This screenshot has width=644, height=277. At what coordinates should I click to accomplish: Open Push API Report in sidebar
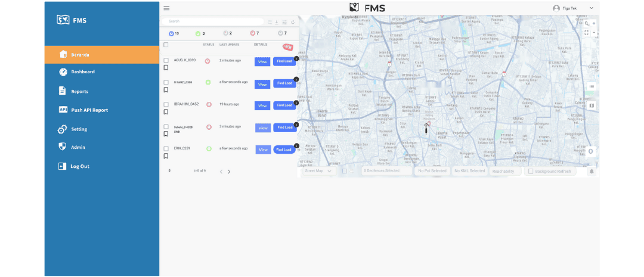pyautogui.click(x=89, y=110)
